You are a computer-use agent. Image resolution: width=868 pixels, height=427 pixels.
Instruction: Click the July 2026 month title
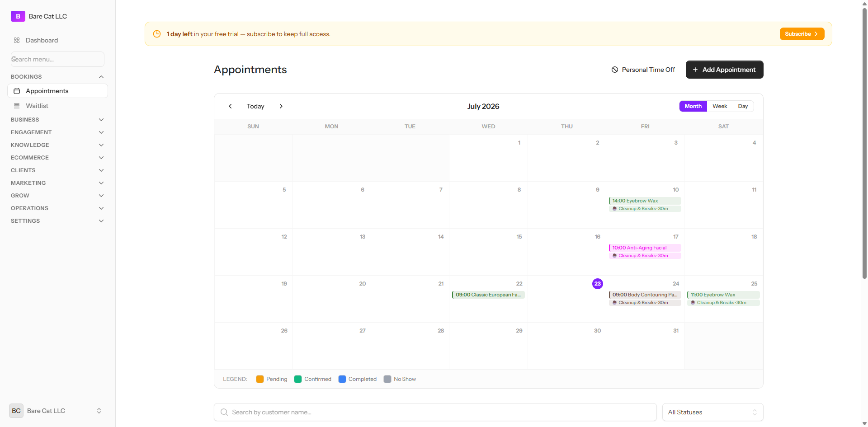[483, 106]
